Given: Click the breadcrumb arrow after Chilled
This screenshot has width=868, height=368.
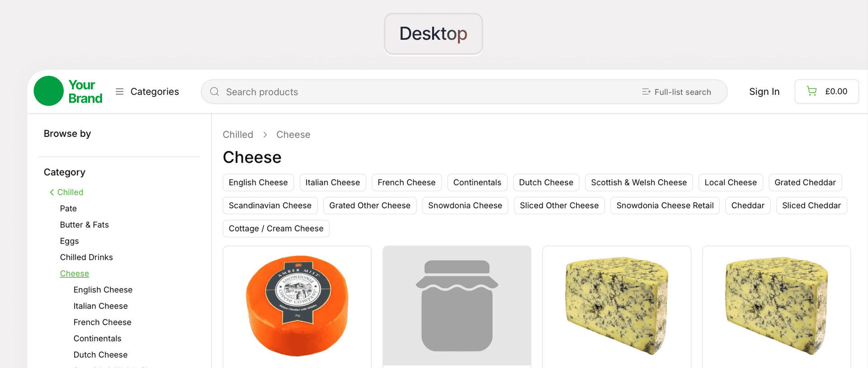Looking at the screenshot, I should pos(265,135).
